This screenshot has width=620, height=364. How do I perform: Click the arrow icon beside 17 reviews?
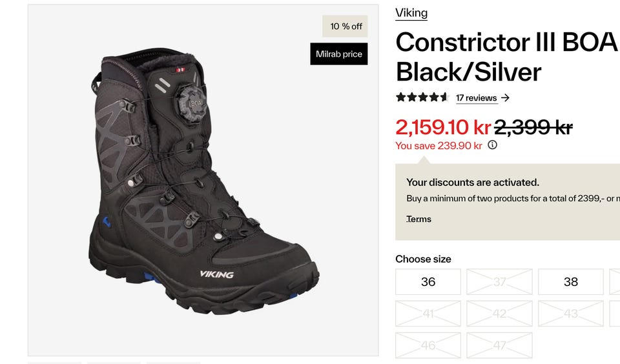(505, 98)
